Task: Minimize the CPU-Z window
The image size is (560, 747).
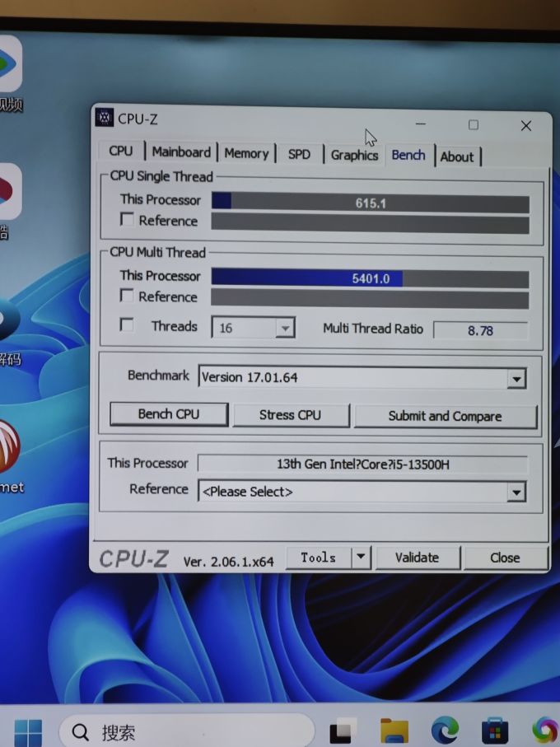Action: [420, 124]
